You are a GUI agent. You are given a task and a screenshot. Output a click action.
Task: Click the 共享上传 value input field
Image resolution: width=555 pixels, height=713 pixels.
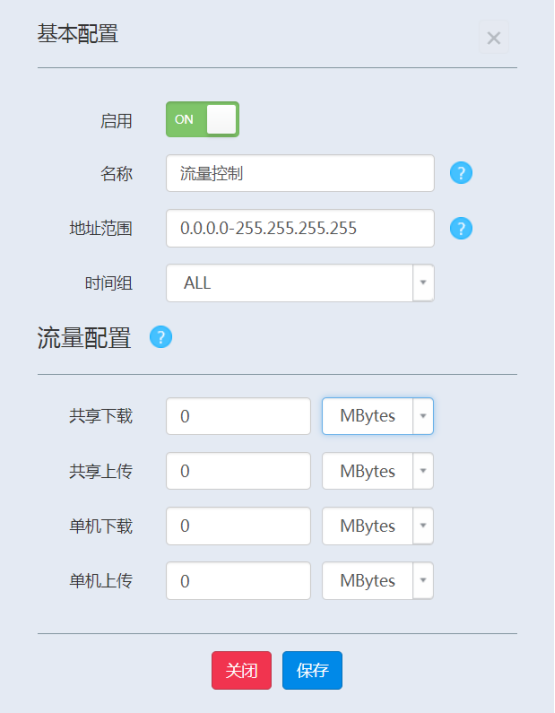(239, 471)
